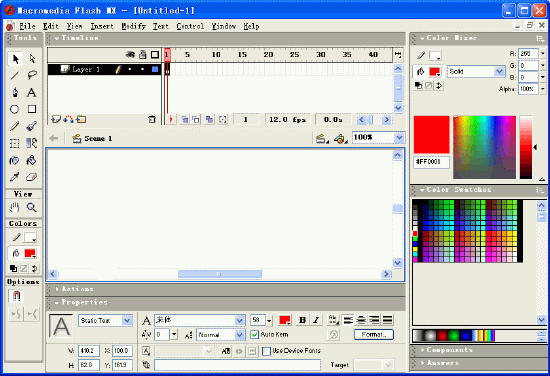The width and height of the screenshot is (550, 376).
Task: Click the Delete Layer trash icon
Action: click(152, 120)
